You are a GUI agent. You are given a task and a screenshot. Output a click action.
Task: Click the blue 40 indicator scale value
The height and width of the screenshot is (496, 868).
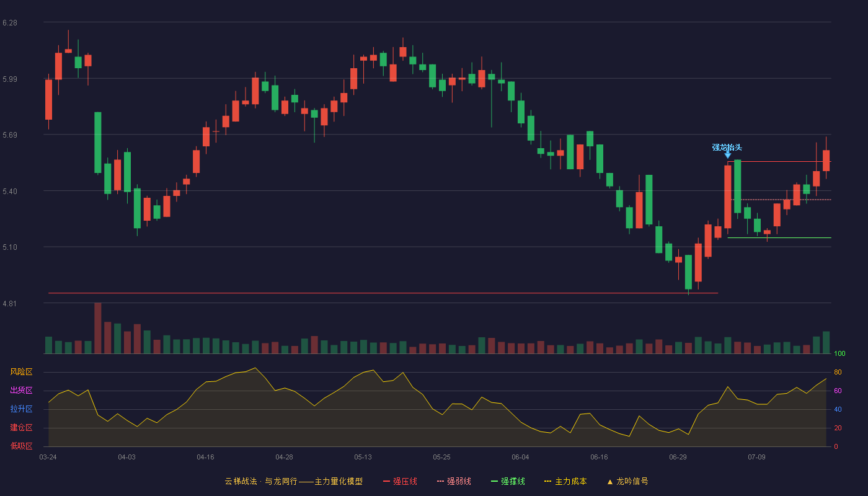[838, 409]
